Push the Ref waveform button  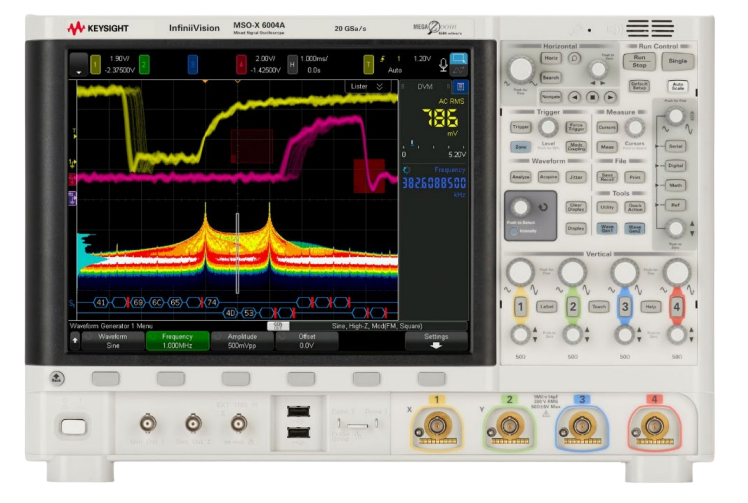675,205
